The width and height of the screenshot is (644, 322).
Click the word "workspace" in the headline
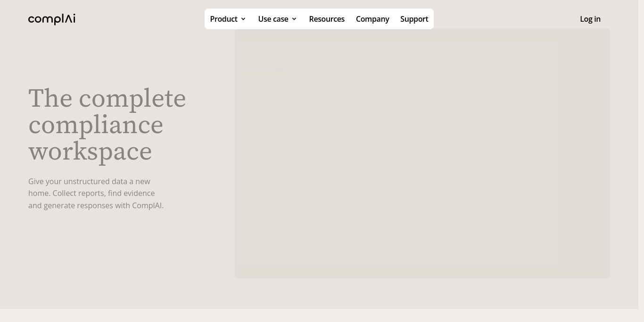point(90,152)
